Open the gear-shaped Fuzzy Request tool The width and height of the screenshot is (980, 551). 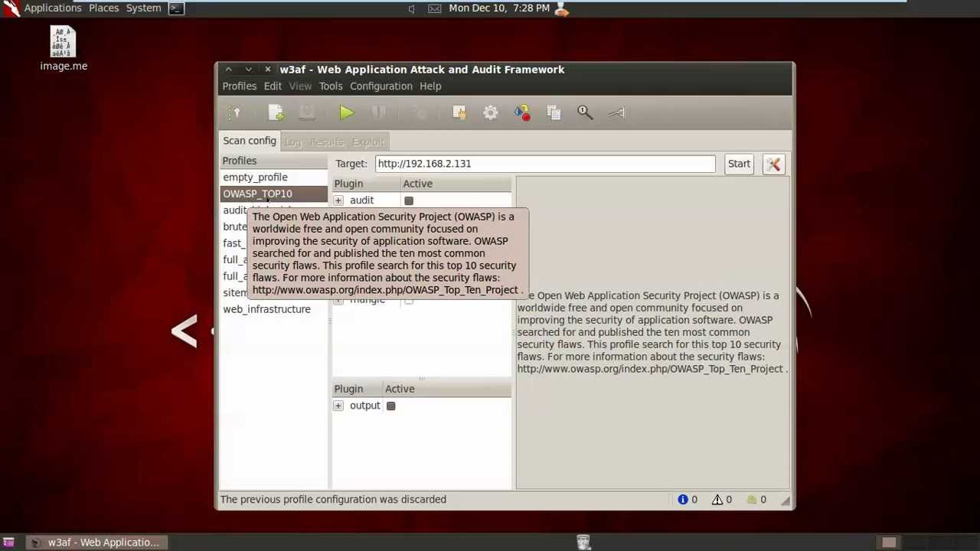pos(491,112)
